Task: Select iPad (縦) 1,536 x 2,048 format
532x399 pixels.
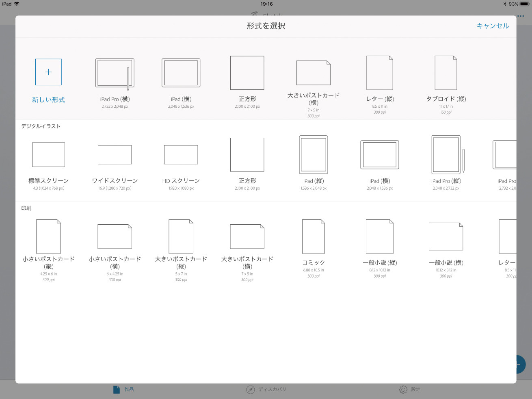Action: (314, 163)
